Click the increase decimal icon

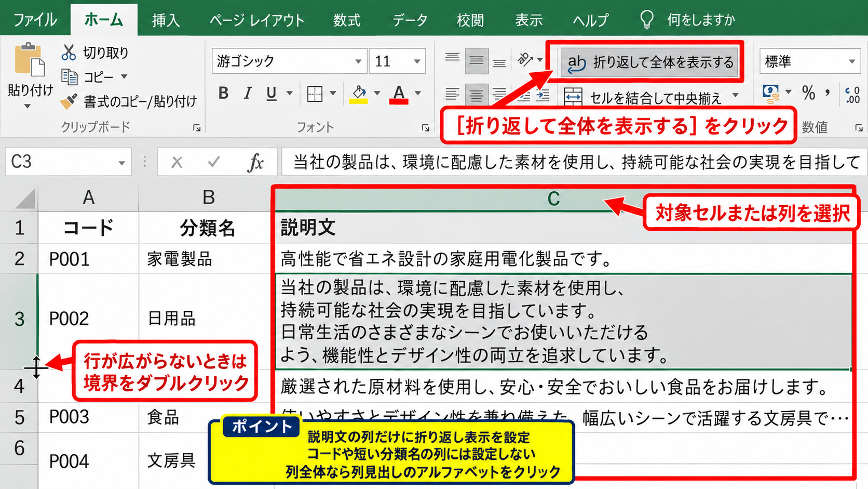pyautogui.click(x=853, y=95)
